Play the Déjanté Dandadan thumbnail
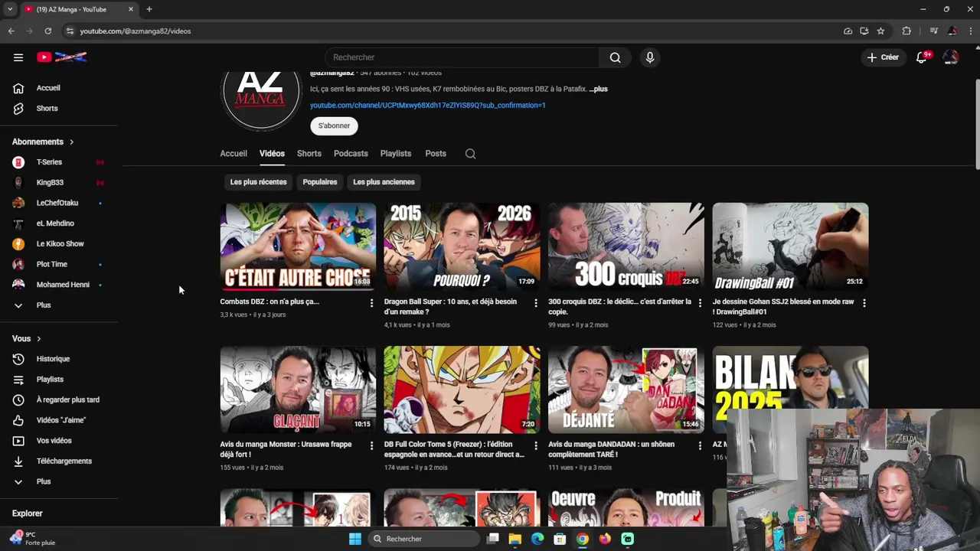 coord(626,390)
